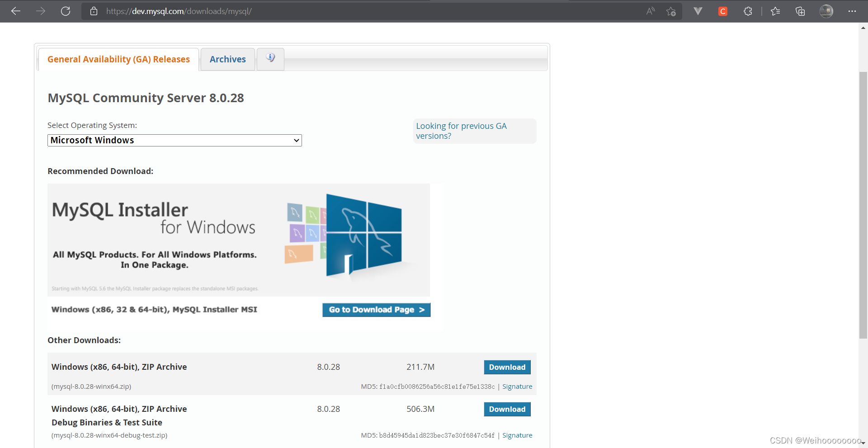Image resolution: width=868 pixels, height=448 pixels.
Task: Click Windows (x86, 32 & 64-bit), MySQL Installer MSI text
Action: point(154,310)
